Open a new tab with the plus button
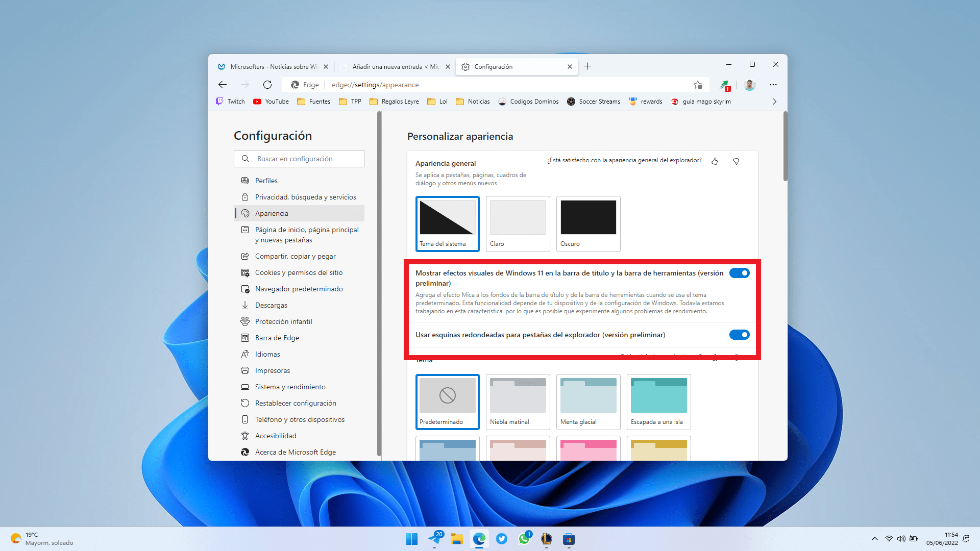980x551 pixels. click(x=587, y=66)
